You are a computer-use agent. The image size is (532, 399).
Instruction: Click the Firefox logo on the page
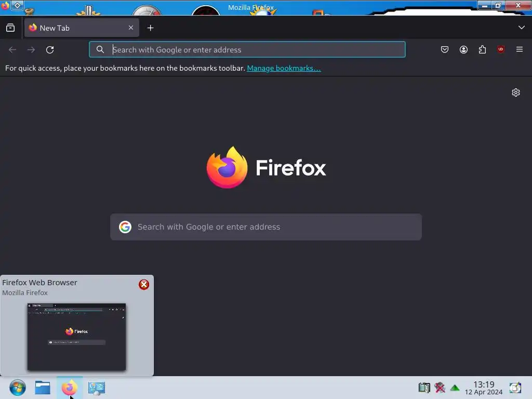tap(266, 167)
